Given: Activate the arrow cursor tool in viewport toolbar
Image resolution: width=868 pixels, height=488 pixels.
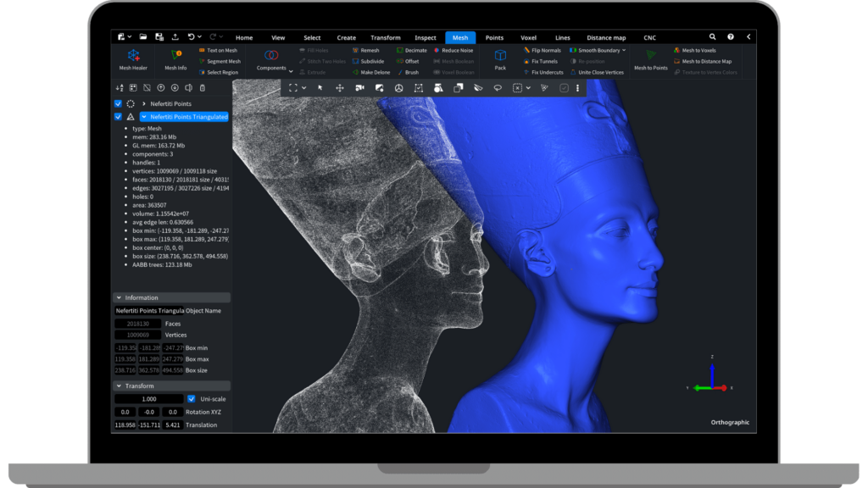Looking at the screenshot, I should 320,87.
